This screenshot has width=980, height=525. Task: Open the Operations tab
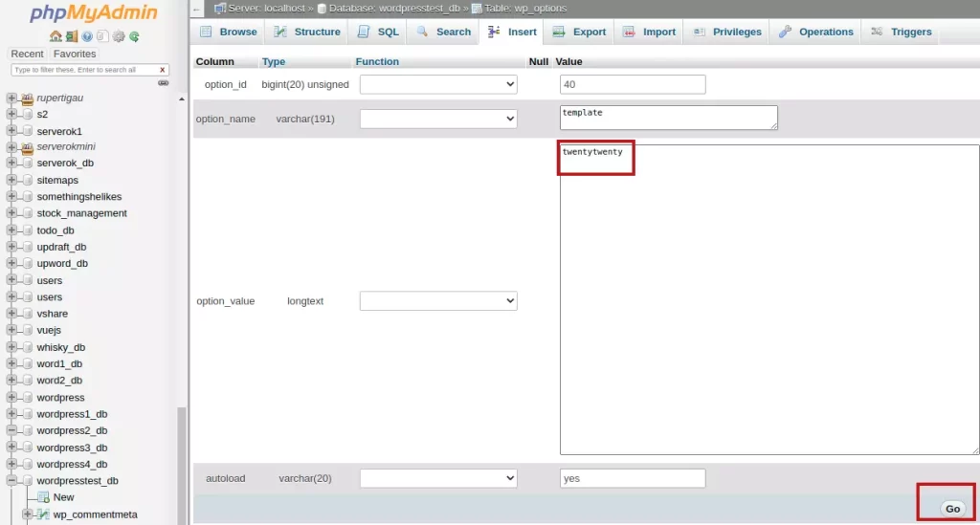coord(815,32)
